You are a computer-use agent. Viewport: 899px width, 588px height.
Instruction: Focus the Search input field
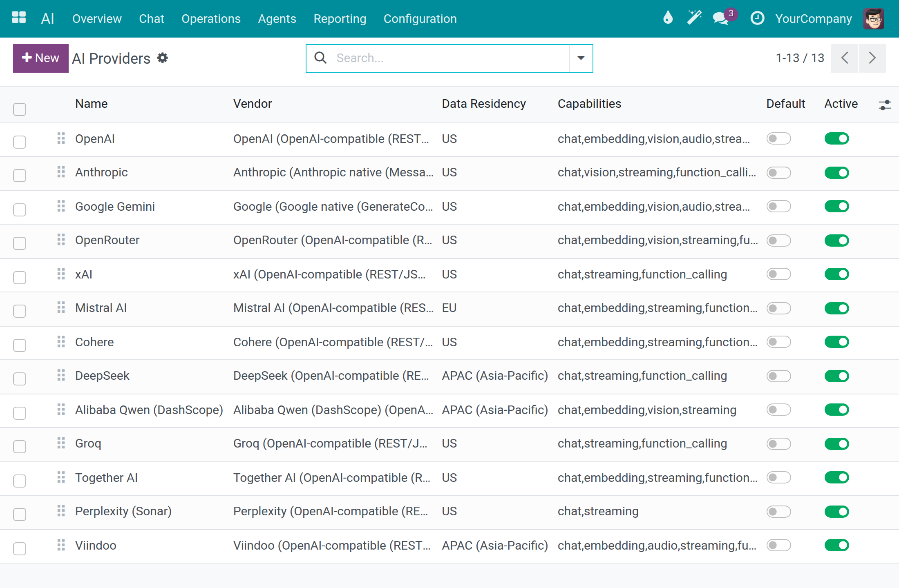[449, 58]
